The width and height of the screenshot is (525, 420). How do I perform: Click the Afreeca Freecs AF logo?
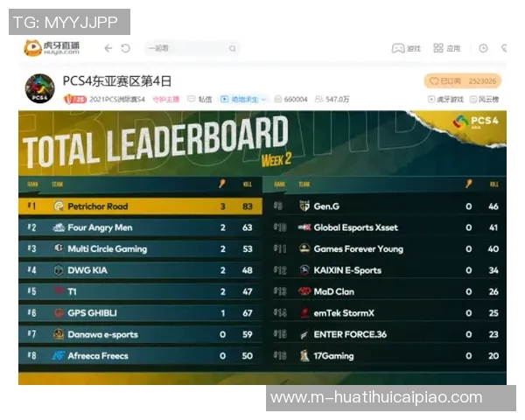click(59, 355)
